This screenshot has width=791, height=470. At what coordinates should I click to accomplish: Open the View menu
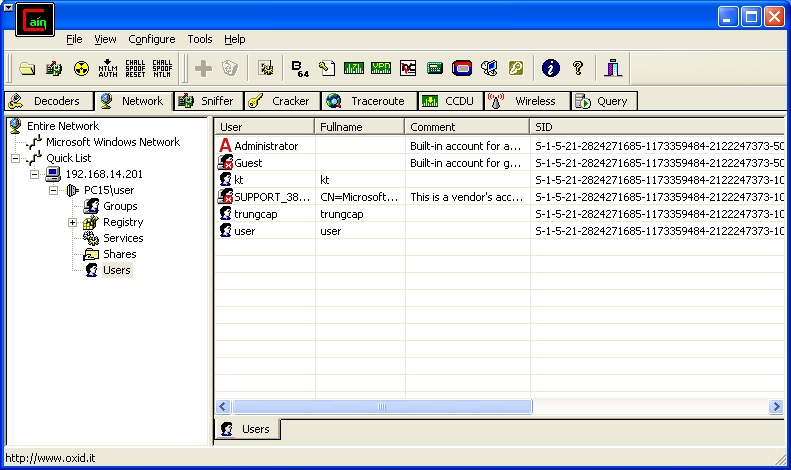click(105, 39)
